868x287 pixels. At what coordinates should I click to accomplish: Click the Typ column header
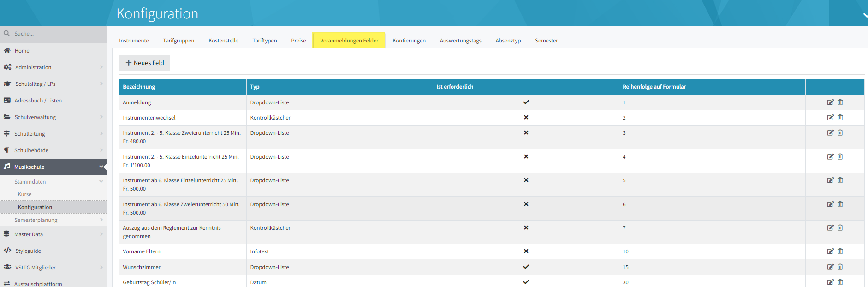click(339, 87)
